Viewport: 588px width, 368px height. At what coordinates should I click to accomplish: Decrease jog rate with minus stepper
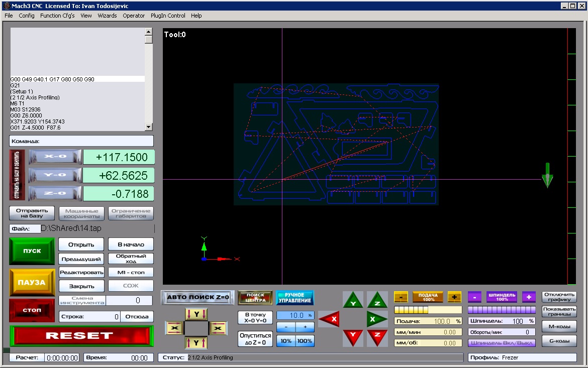coord(286,327)
